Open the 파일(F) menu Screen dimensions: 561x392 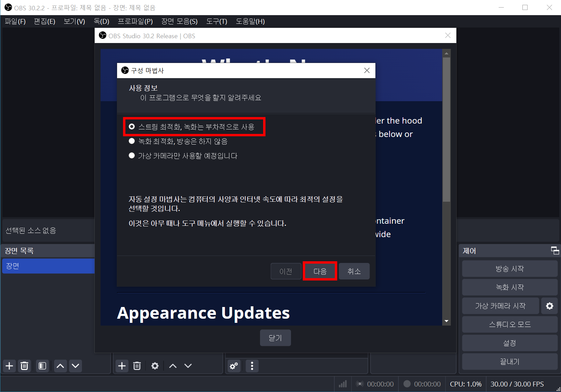(x=15, y=21)
